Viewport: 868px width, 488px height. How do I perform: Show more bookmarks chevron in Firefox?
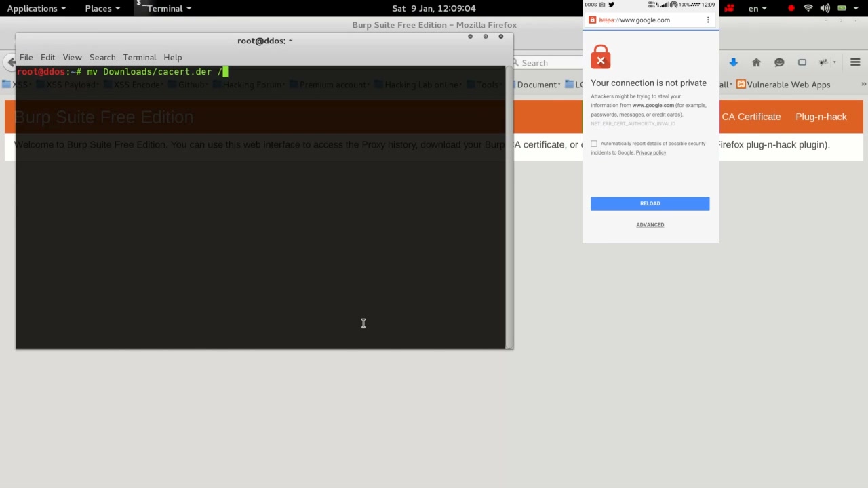[863, 85]
